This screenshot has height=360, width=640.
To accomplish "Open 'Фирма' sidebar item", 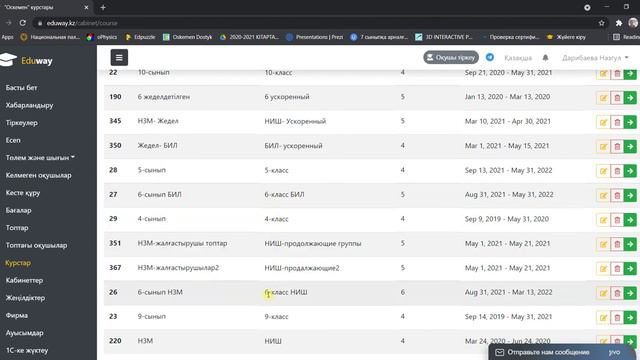I will pos(17,316).
